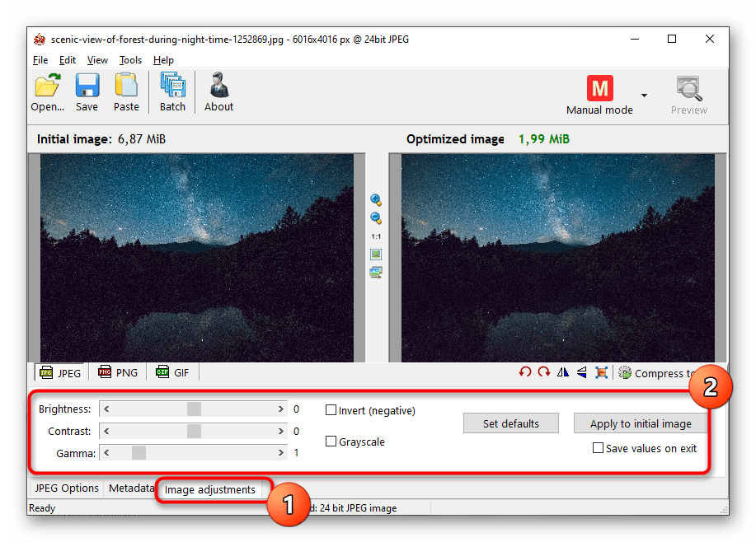Expand the Manual mode dropdown arrow
Image resolution: width=756 pixels, height=542 pixels.
point(644,96)
